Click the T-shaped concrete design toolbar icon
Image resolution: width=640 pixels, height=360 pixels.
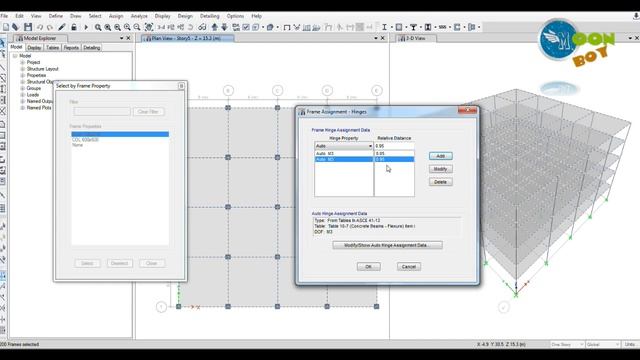click(x=413, y=27)
